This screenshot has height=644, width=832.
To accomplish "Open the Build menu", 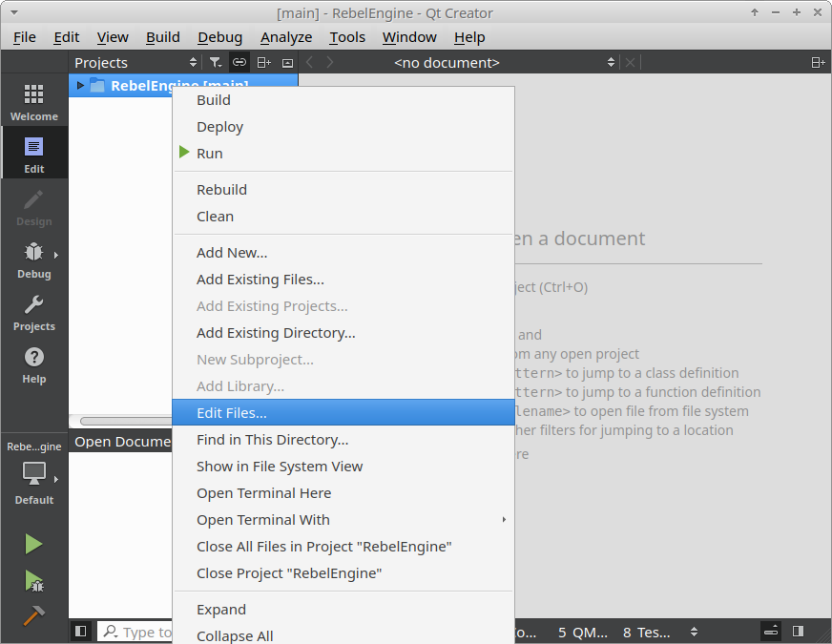I will tap(163, 37).
